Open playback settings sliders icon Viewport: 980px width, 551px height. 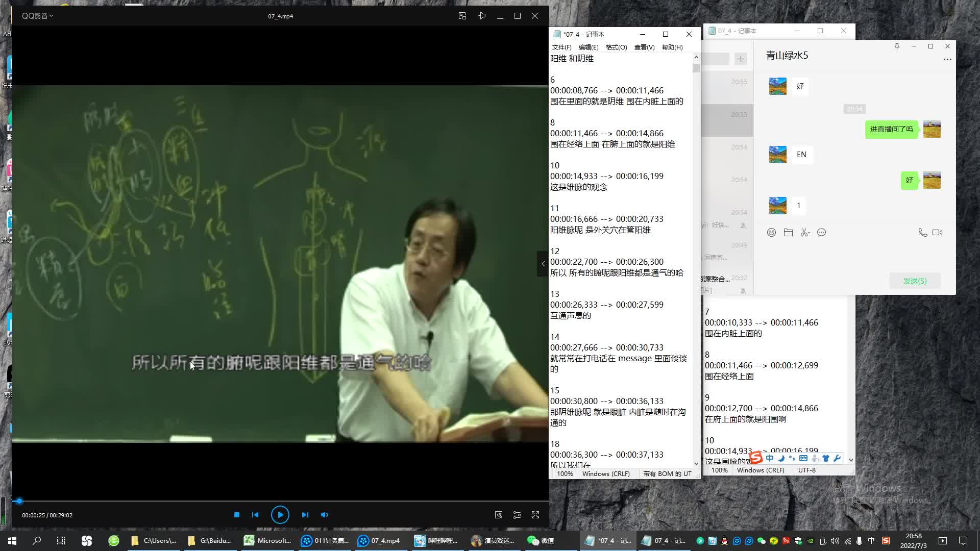click(x=517, y=515)
